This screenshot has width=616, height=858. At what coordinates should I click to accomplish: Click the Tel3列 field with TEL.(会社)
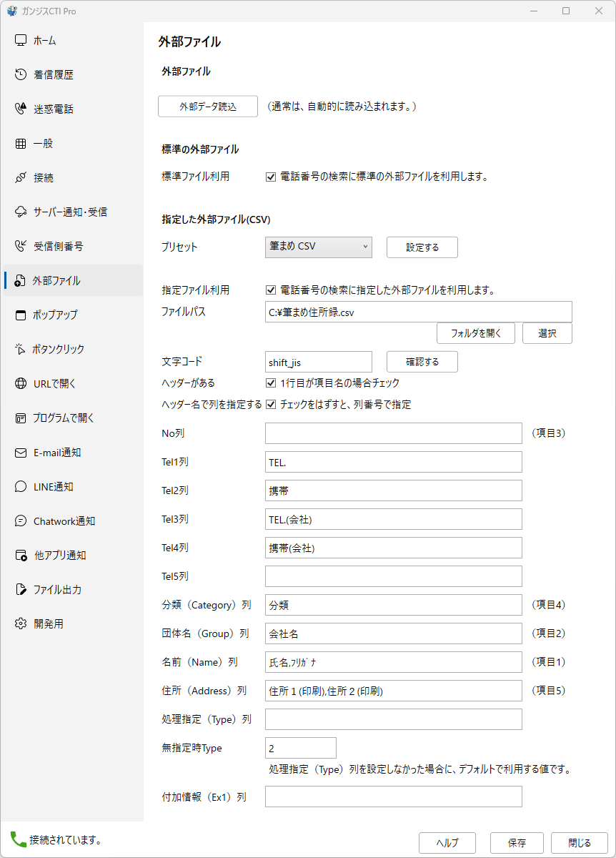point(394,519)
